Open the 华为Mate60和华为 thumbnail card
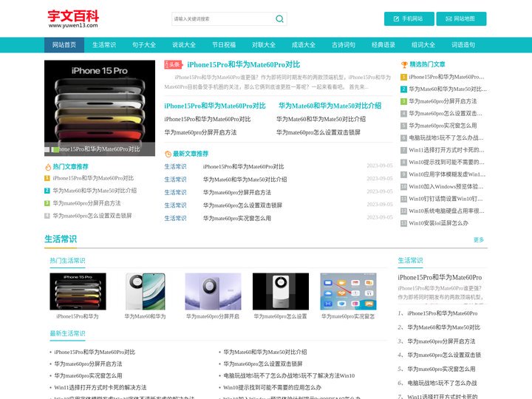The height and width of the screenshot is (399, 532). 146,297
